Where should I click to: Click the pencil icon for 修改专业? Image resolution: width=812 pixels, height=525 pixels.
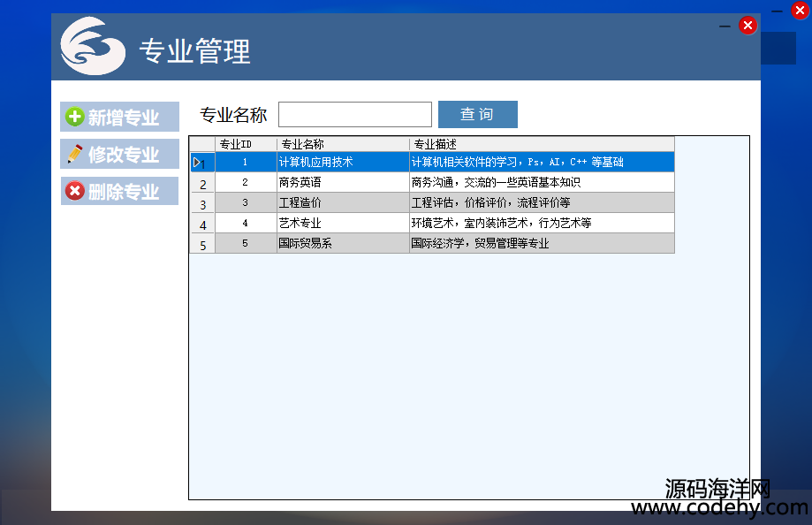pos(75,155)
